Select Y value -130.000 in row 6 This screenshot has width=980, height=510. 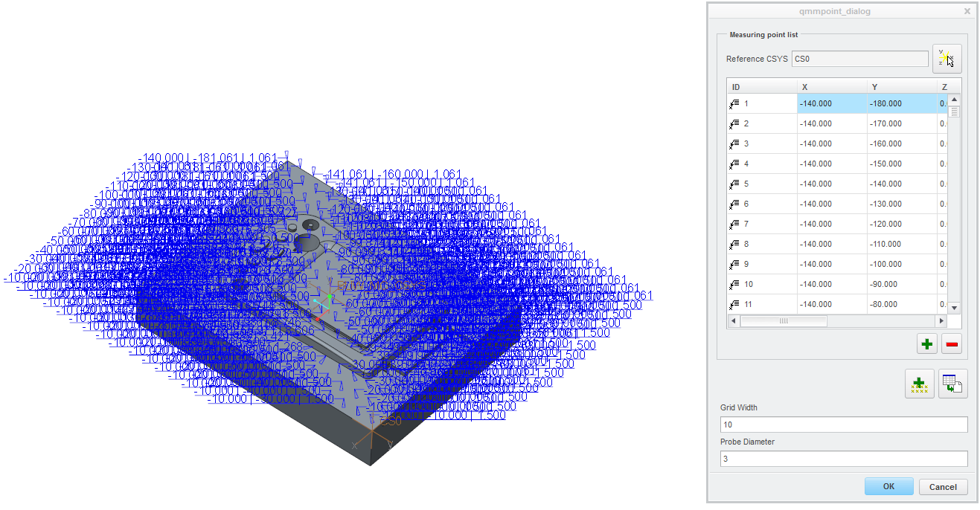(x=901, y=204)
